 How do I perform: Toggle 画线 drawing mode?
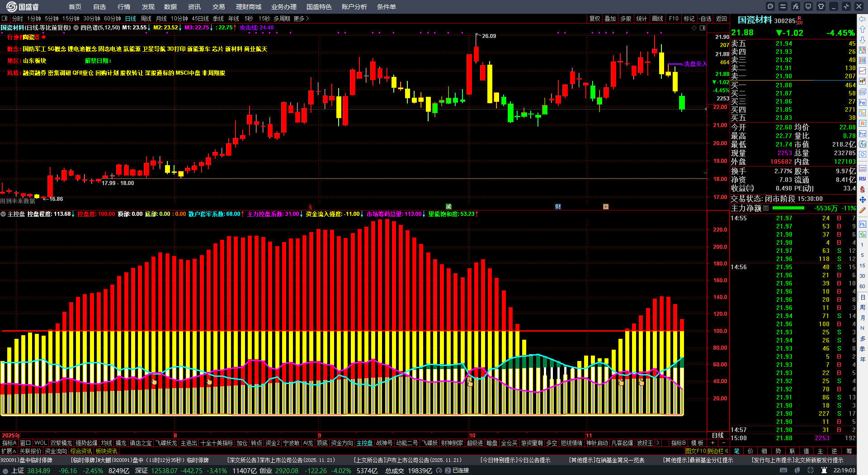tap(657, 19)
